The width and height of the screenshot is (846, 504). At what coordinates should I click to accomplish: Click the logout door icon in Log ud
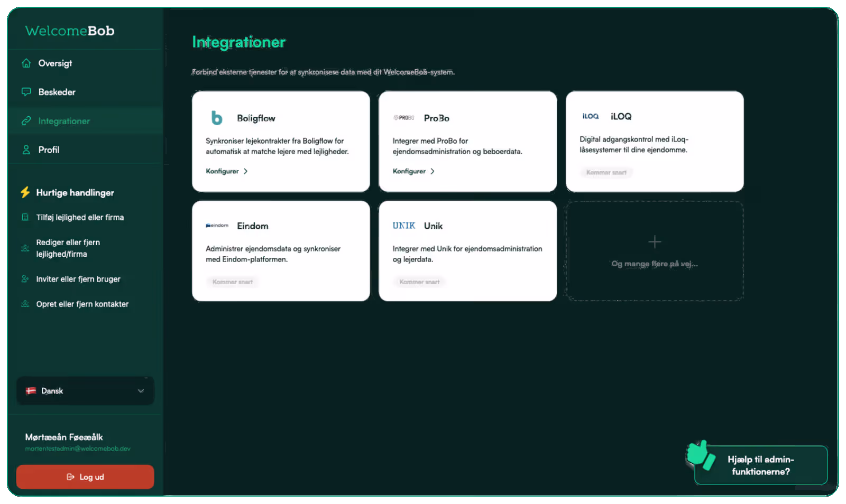70,477
